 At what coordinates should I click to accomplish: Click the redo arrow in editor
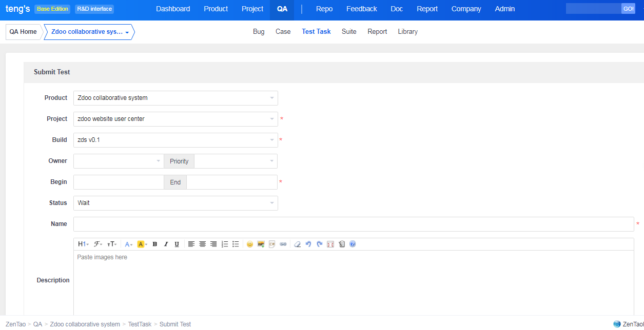point(319,244)
